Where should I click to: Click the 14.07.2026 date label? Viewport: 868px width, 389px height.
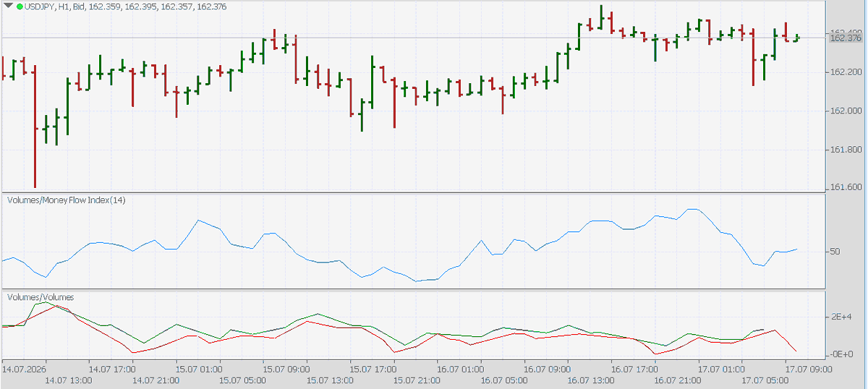click(24, 369)
